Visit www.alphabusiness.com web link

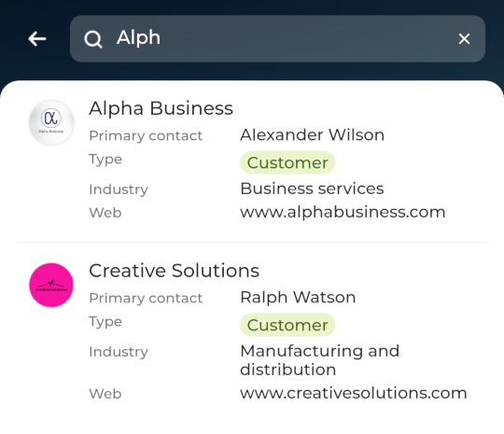tap(343, 212)
